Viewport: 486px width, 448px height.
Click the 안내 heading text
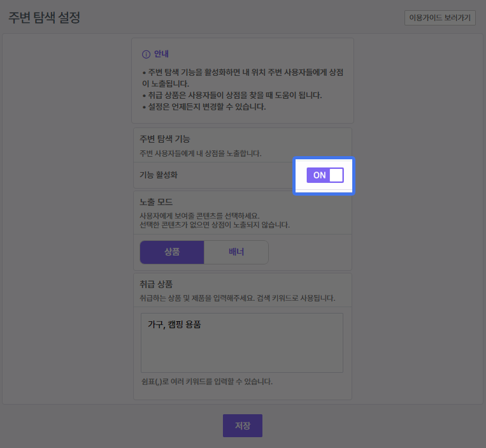pyautogui.click(x=161, y=54)
